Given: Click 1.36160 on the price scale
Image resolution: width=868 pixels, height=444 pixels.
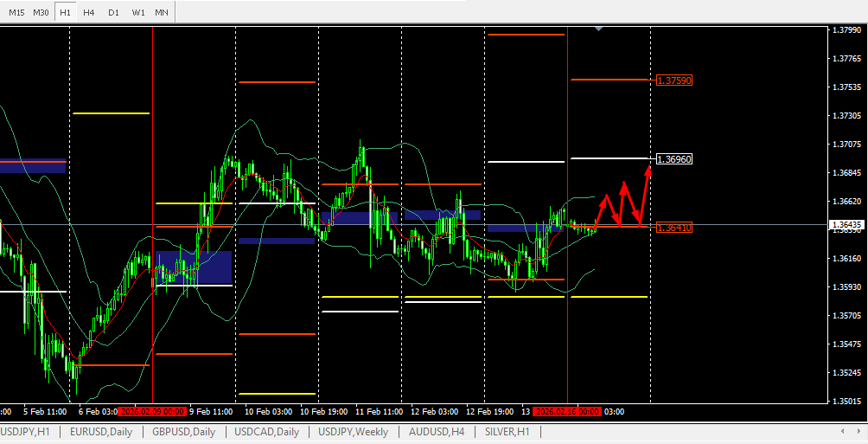Looking at the screenshot, I should (847, 258).
